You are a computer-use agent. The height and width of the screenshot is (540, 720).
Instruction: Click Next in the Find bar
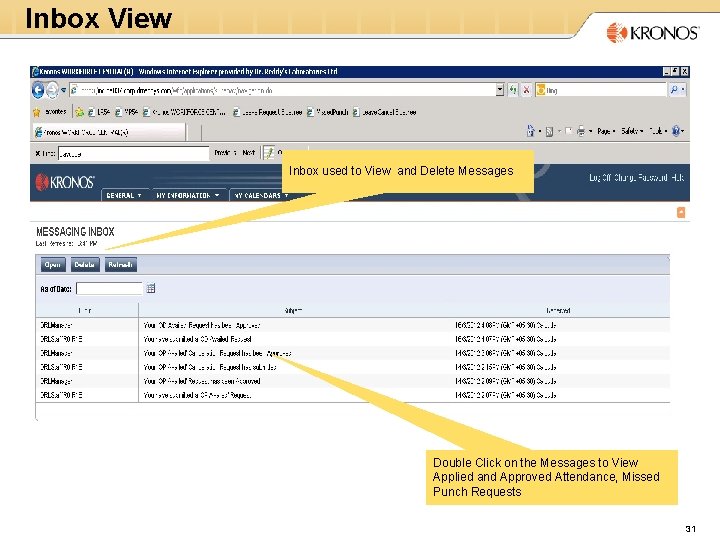[248, 152]
